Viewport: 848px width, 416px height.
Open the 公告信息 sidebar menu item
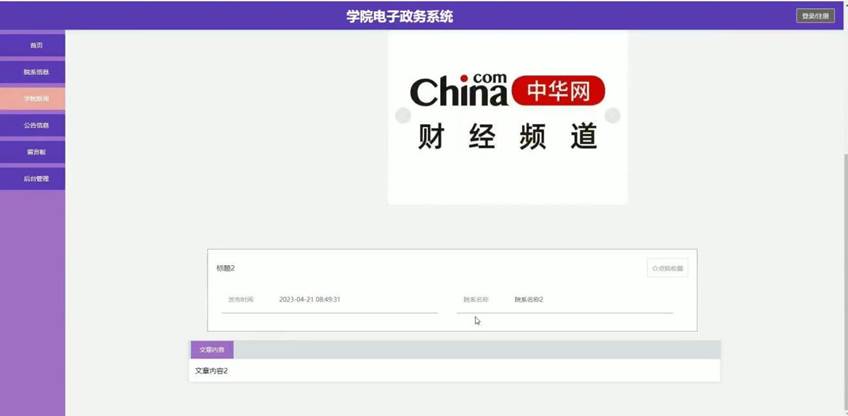pos(32,125)
